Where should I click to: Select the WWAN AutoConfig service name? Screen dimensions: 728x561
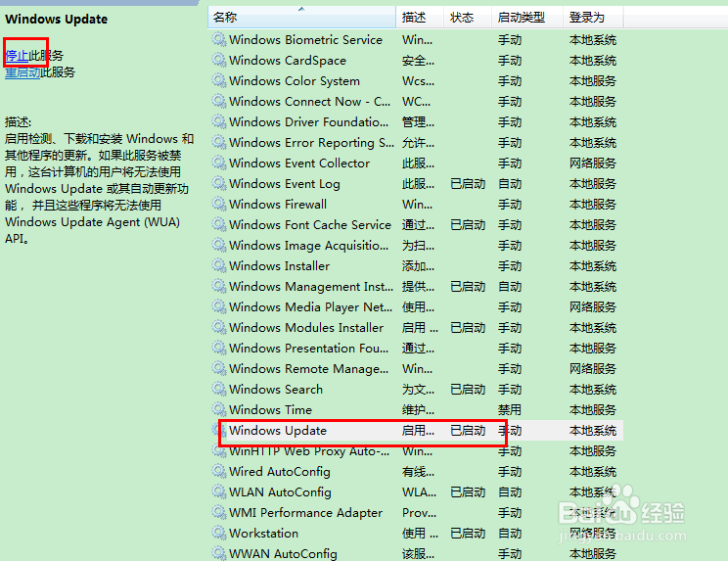283,553
